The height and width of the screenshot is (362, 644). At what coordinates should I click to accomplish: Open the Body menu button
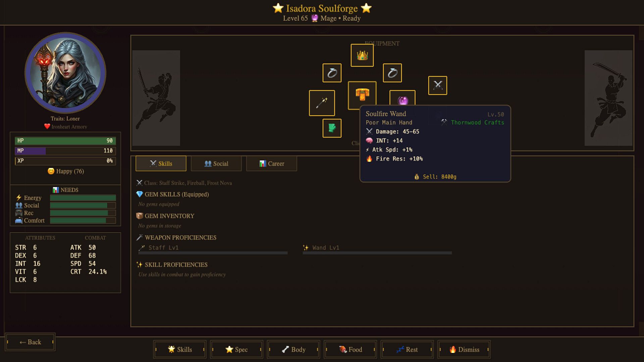click(293, 350)
